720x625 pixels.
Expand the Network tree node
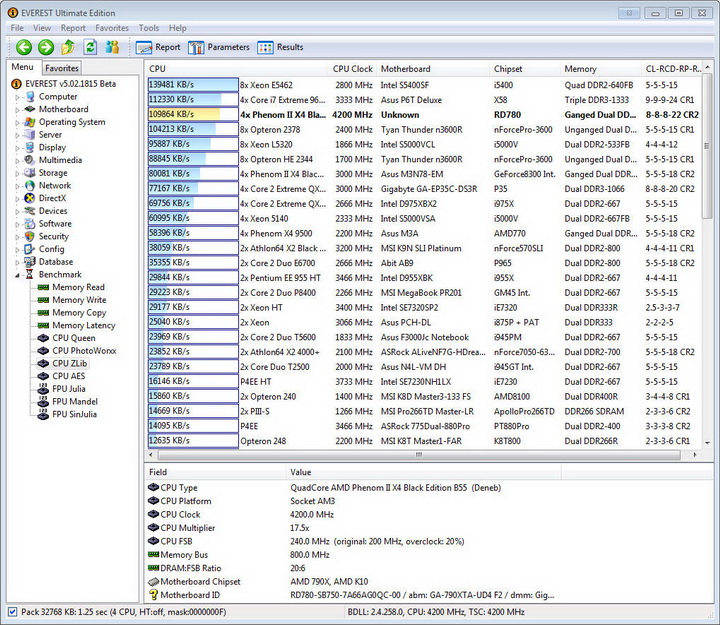tap(17, 186)
